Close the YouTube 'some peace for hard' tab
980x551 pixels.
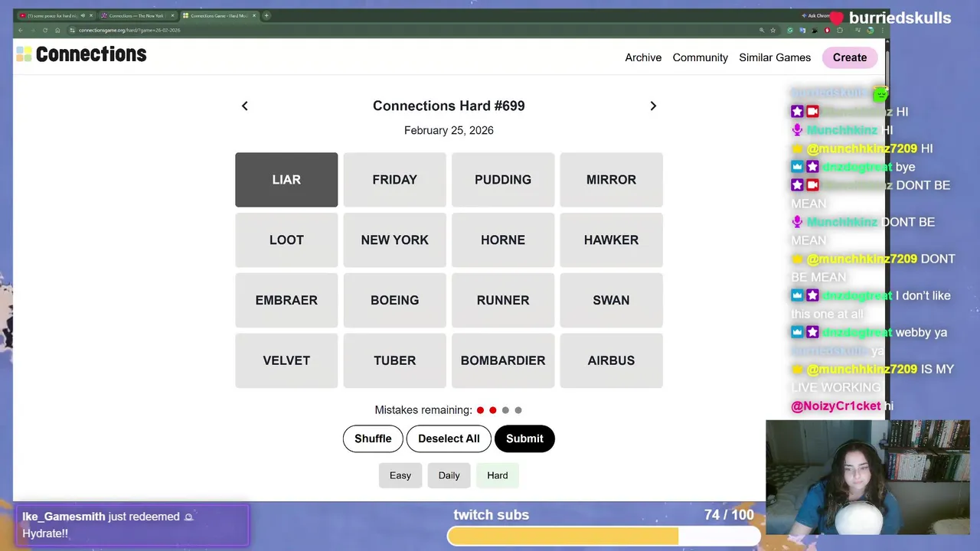click(91, 15)
